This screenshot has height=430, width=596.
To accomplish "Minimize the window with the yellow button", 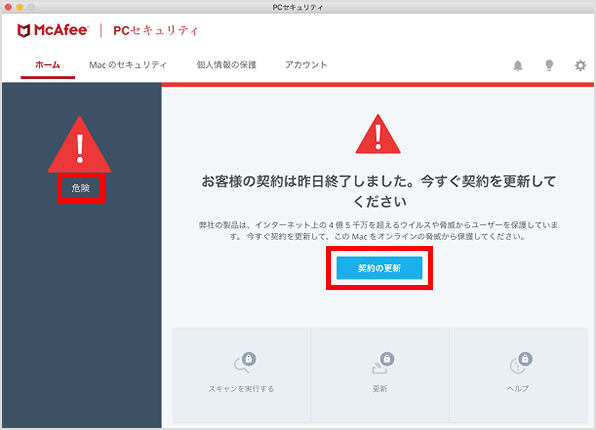I will click(19, 7).
